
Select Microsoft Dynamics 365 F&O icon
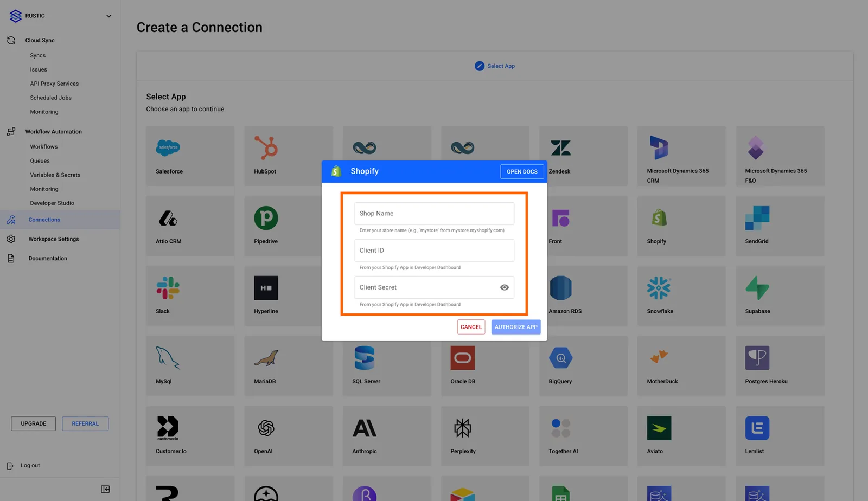coord(756,147)
